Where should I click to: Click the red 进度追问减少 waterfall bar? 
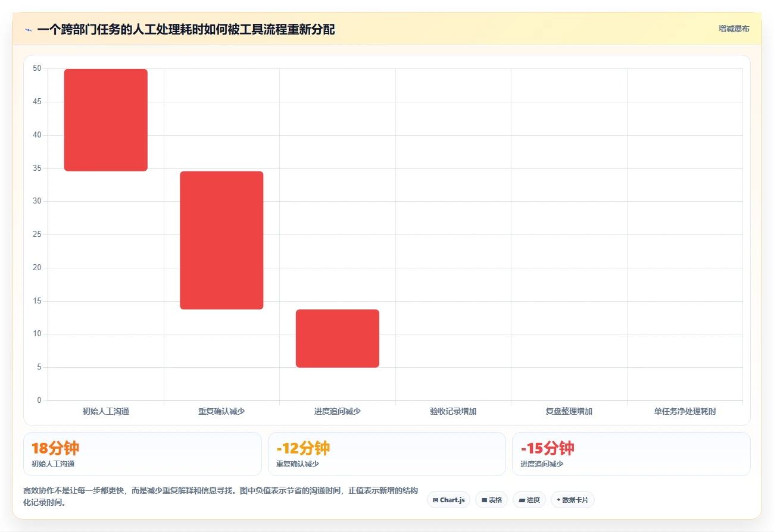(338, 339)
